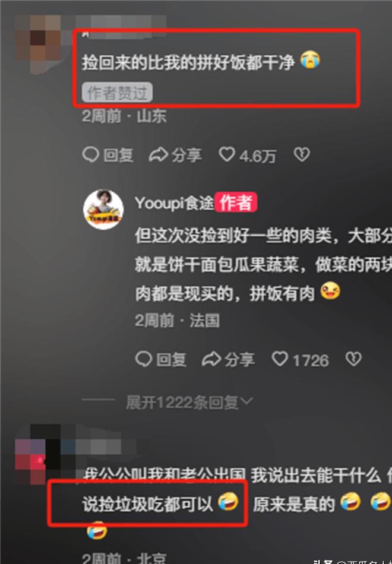Reply to the Yooupi食途 author comment
The width and height of the screenshot is (392, 564).
tap(161, 359)
